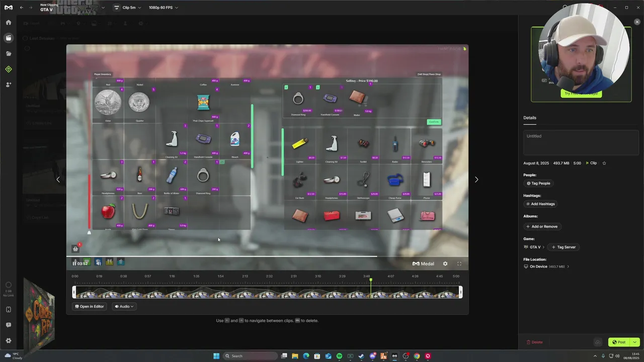The height and width of the screenshot is (362, 644).
Task: Click the left trim handle of the timeline
Action: point(74,292)
